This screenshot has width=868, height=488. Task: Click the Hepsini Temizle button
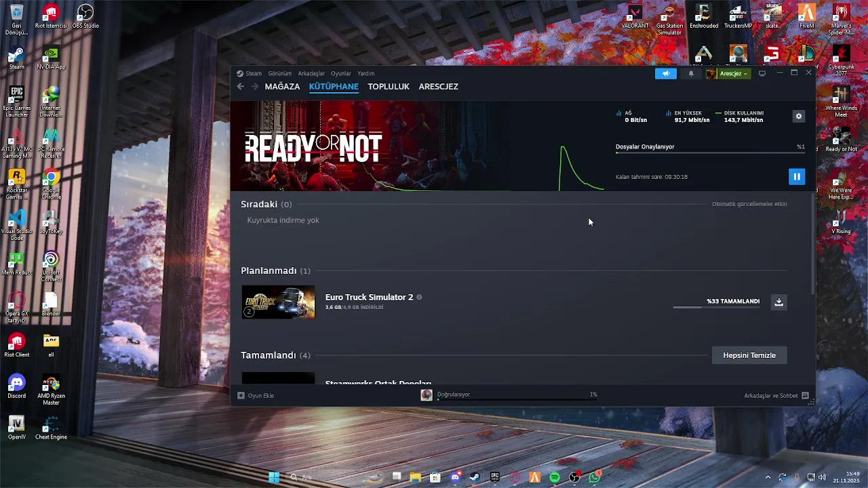coord(749,355)
